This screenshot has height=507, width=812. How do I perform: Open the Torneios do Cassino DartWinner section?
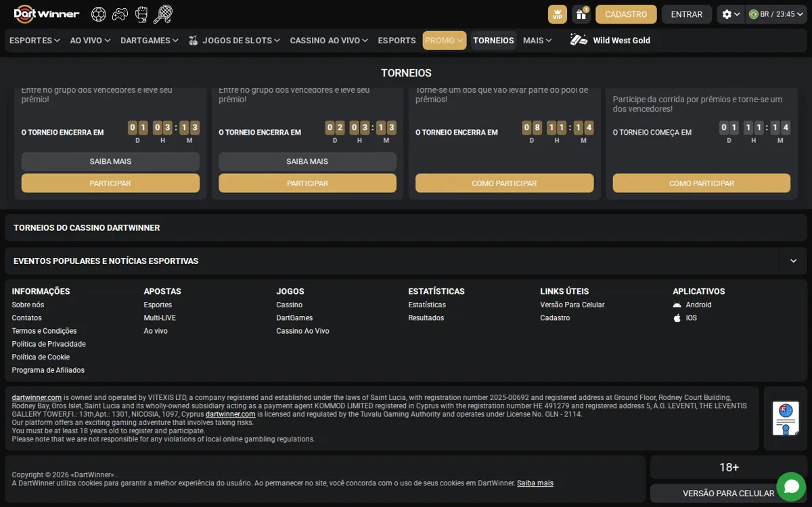point(406,228)
